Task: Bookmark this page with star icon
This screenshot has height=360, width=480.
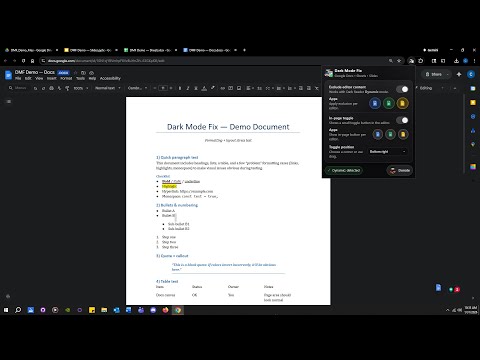Action: (x=399, y=61)
